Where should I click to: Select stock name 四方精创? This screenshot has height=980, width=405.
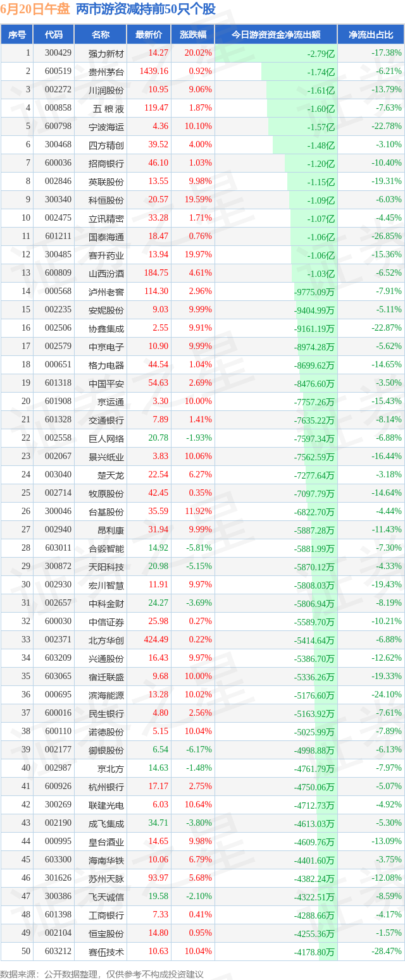coord(106,145)
